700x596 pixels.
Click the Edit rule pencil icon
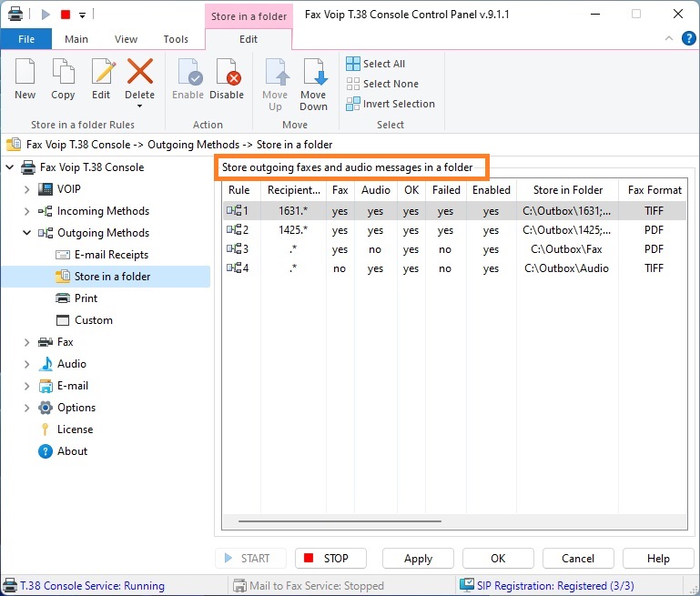(102, 71)
